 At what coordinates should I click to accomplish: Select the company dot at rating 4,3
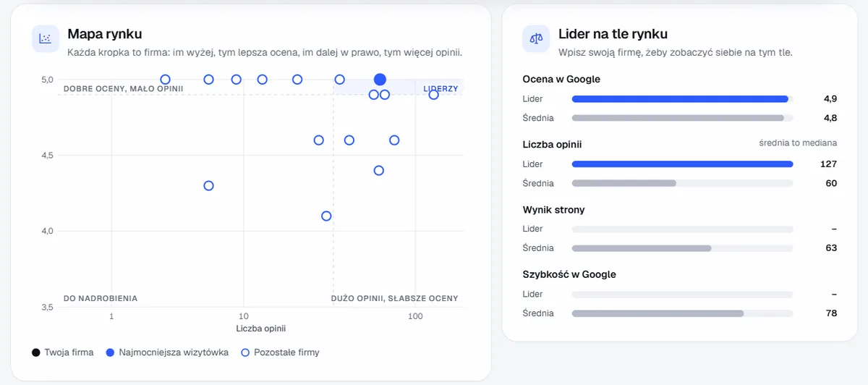pos(208,186)
